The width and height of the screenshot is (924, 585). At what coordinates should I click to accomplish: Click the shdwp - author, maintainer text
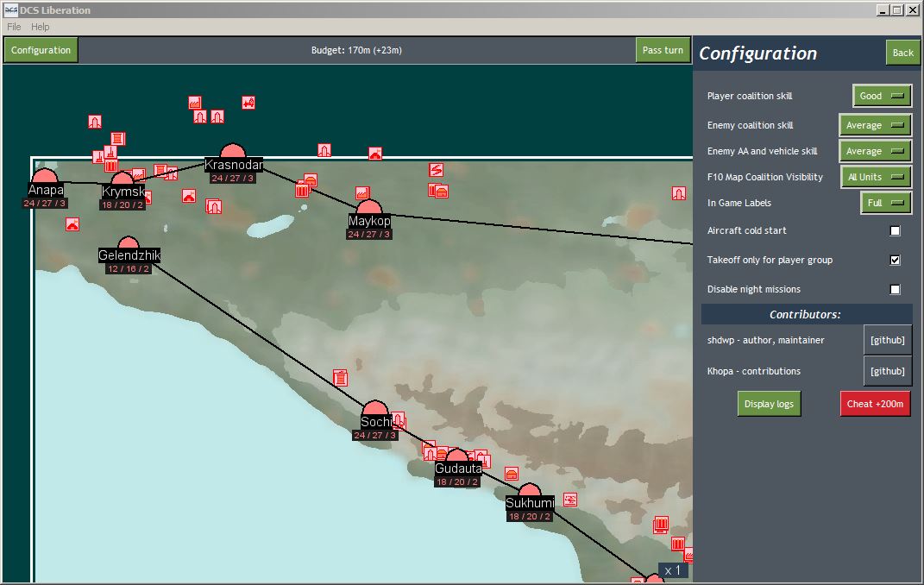[765, 340]
